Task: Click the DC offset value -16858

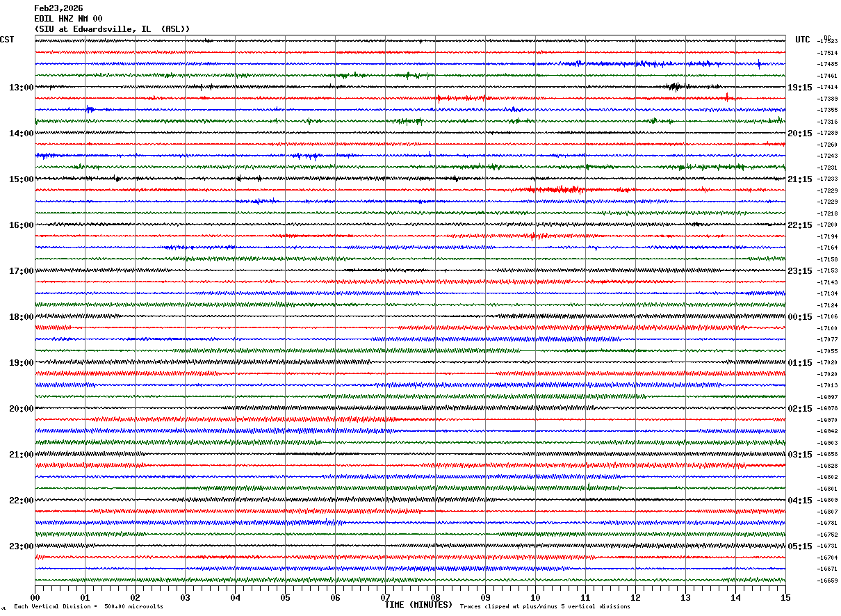Action: coord(828,455)
